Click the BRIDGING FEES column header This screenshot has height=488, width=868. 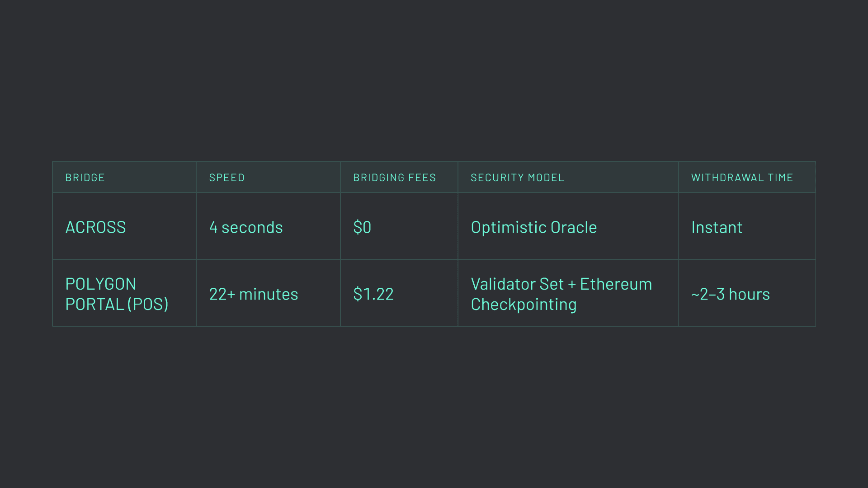tap(394, 177)
